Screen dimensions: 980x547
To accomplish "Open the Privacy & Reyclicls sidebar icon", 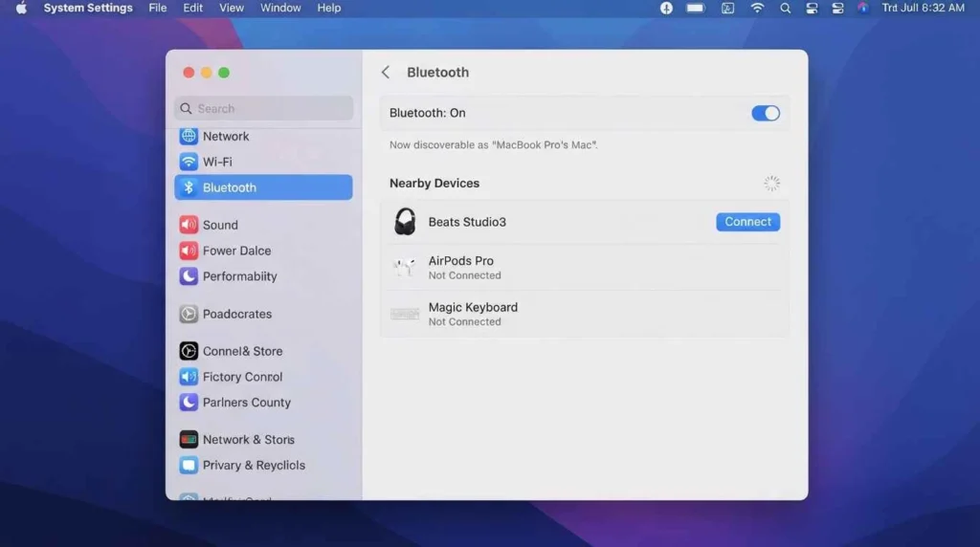I will tap(189, 465).
